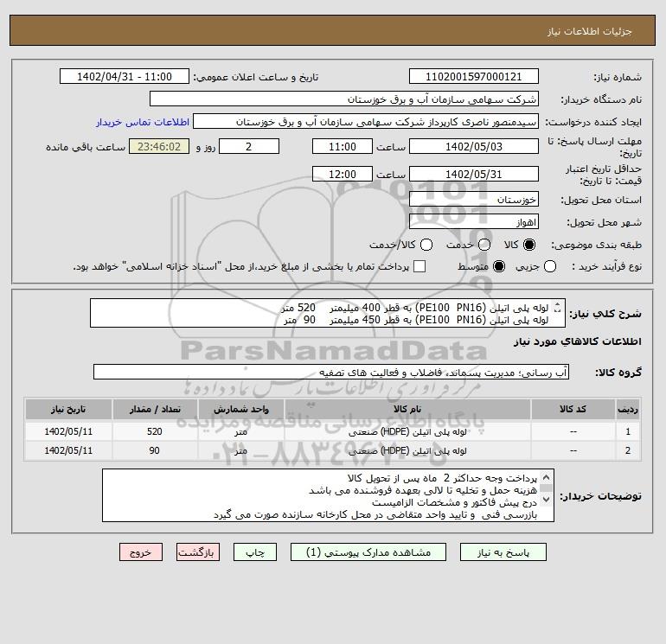Click the general description text area
Image resolution: width=666 pixels, height=644 pixels.
[328, 313]
